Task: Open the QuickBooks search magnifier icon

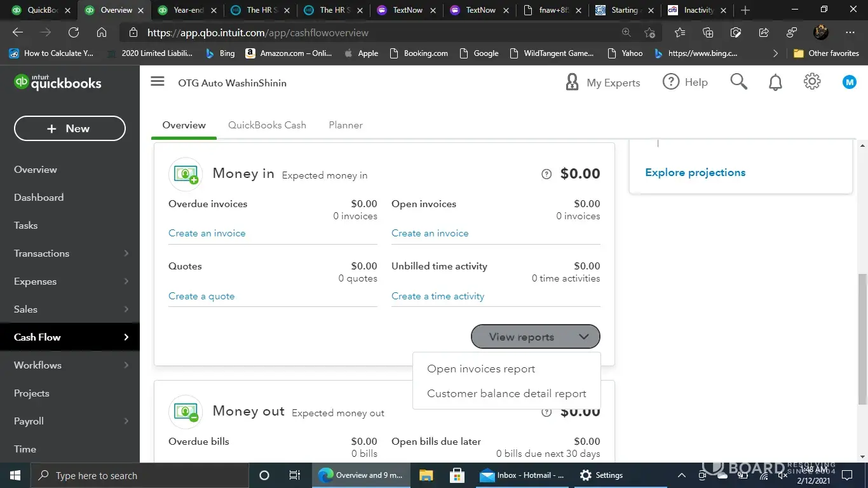Action: (738, 82)
